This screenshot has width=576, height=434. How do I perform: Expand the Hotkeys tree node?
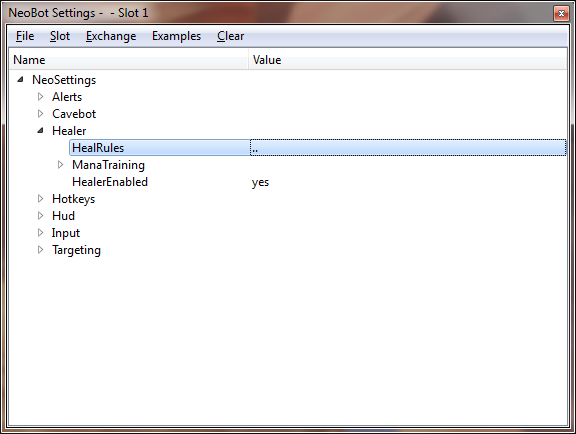click(x=40, y=199)
